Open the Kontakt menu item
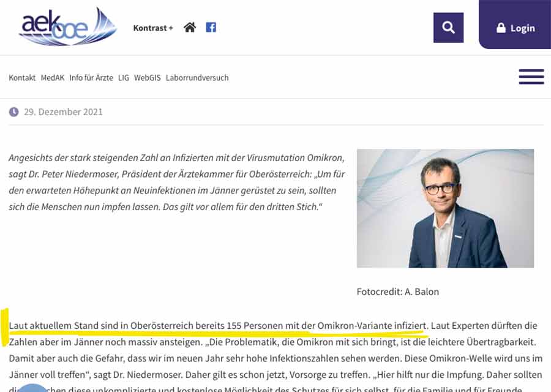This screenshot has width=551, height=392. point(22,78)
